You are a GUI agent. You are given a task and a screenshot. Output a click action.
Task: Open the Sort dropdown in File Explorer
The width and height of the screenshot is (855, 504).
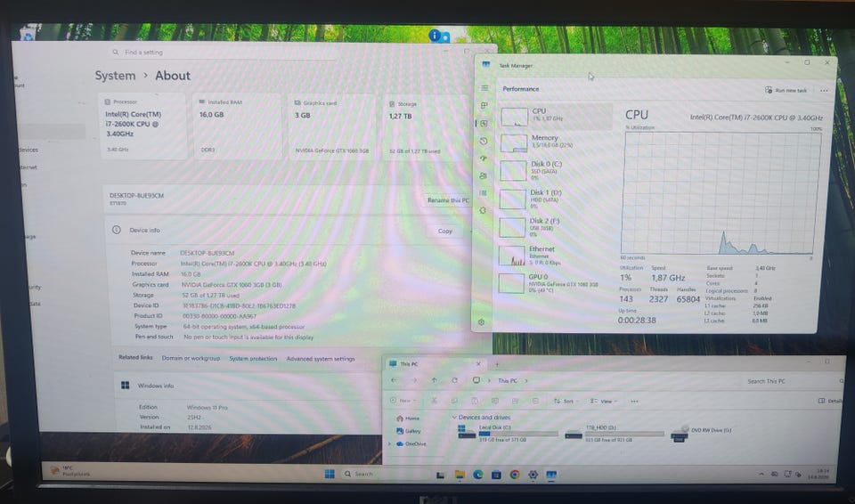566,401
